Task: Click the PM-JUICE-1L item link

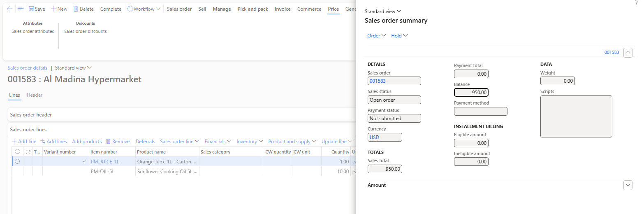Action: click(105, 162)
